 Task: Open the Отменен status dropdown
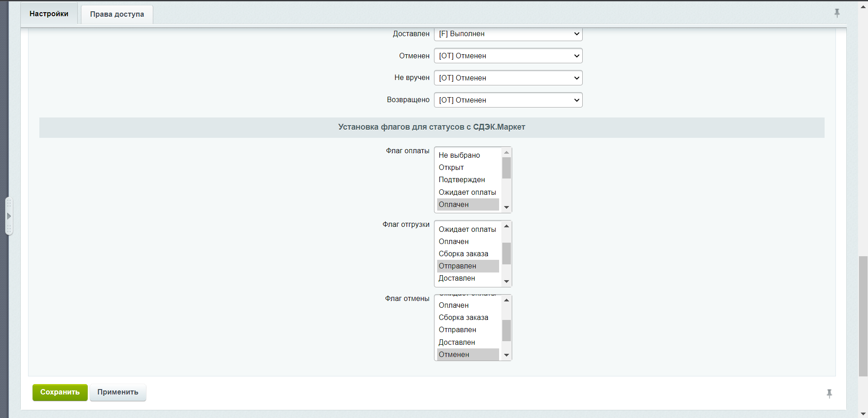pos(508,56)
